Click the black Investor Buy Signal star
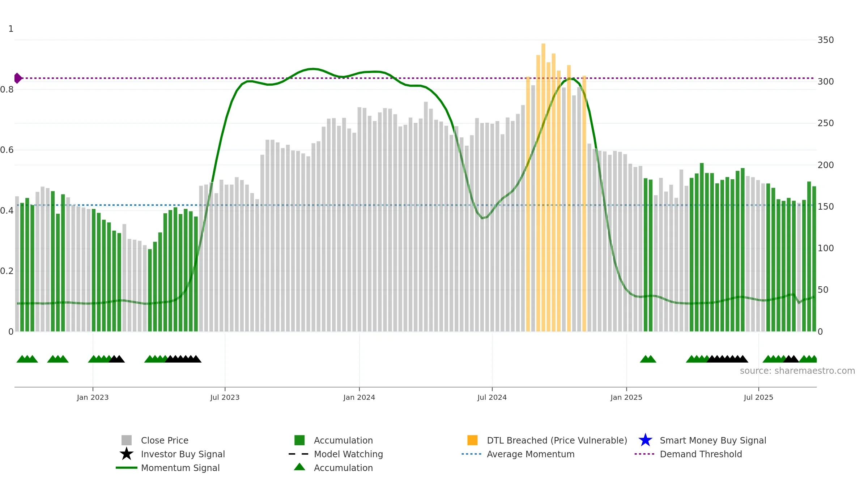Image resolution: width=868 pixels, height=488 pixels. (x=127, y=454)
